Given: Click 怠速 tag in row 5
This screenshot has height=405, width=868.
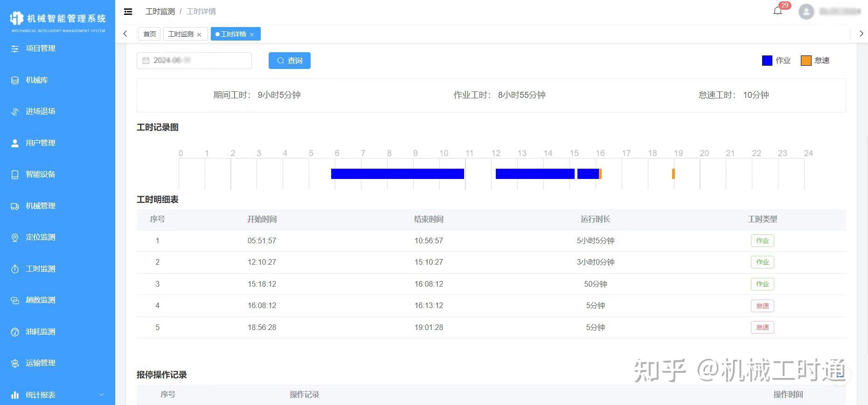Looking at the screenshot, I should (763, 328).
